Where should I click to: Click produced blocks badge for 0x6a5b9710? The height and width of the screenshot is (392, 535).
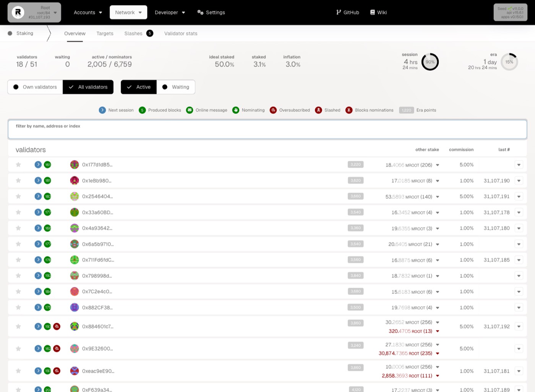pos(47,244)
